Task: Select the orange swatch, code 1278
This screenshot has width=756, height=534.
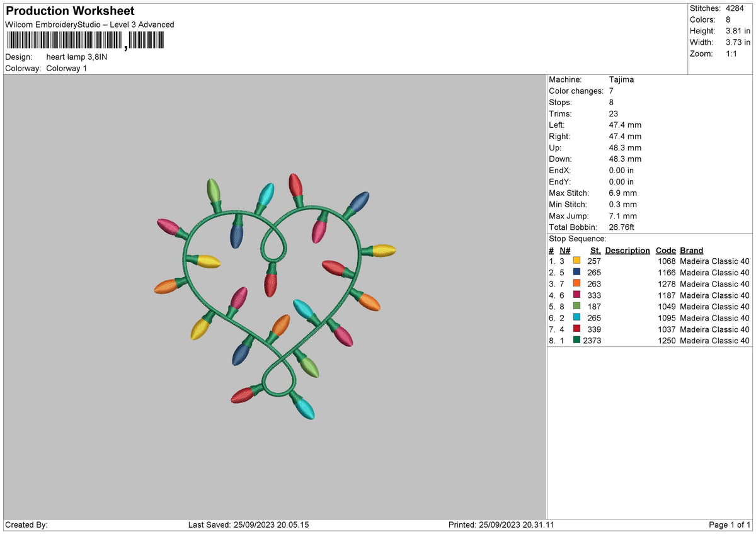Action: [576, 284]
